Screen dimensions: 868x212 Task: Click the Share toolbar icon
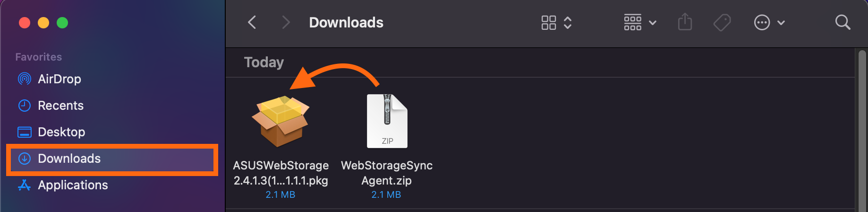pyautogui.click(x=685, y=22)
